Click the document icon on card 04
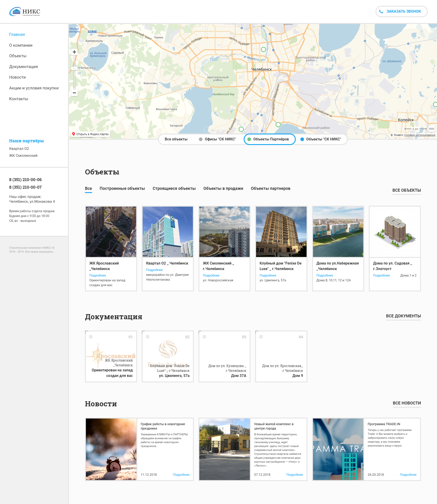 click(261, 336)
